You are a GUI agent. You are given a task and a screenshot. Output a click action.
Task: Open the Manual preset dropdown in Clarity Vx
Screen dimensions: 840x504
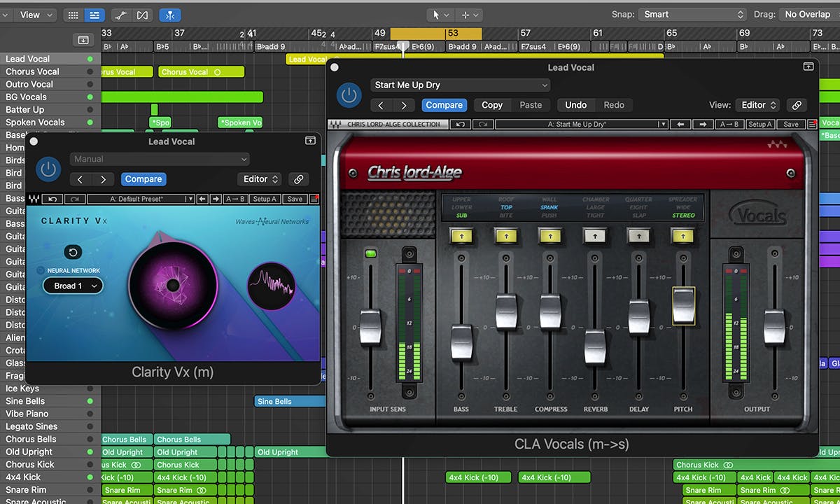click(160, 160)
